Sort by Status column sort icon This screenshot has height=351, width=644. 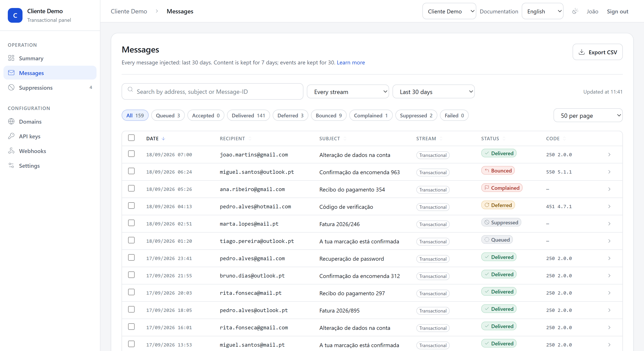pos(504,139)
